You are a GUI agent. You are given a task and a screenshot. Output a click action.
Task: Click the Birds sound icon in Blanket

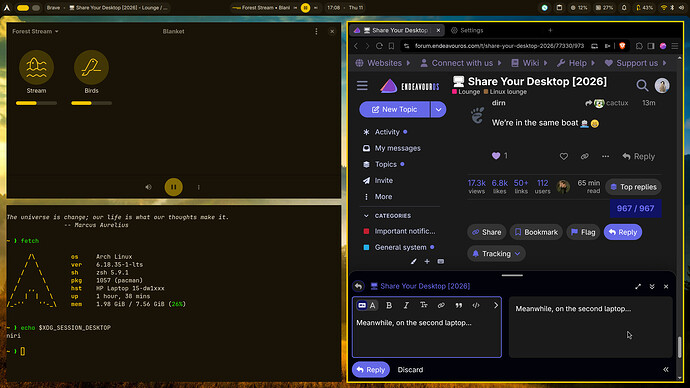pyautogui.click(x=91, y=67)
